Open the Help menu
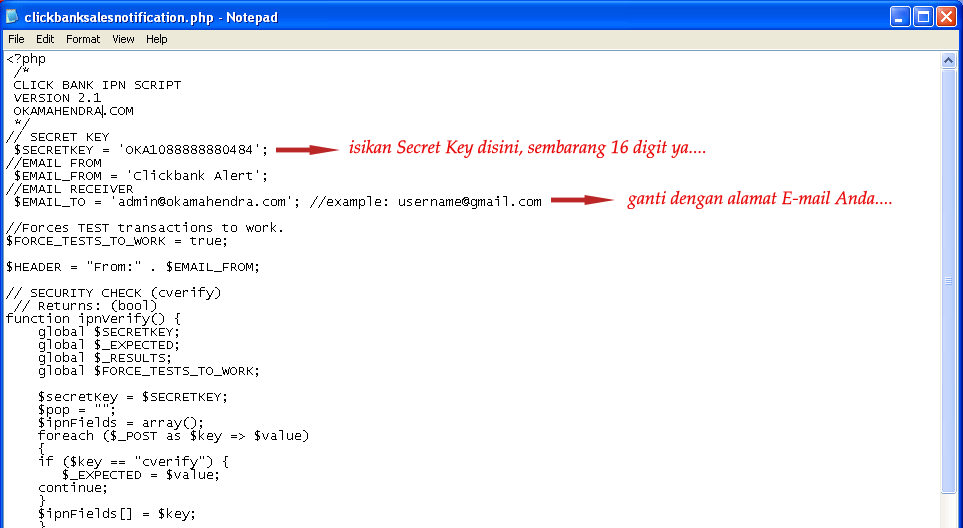 tap(157, 39)
